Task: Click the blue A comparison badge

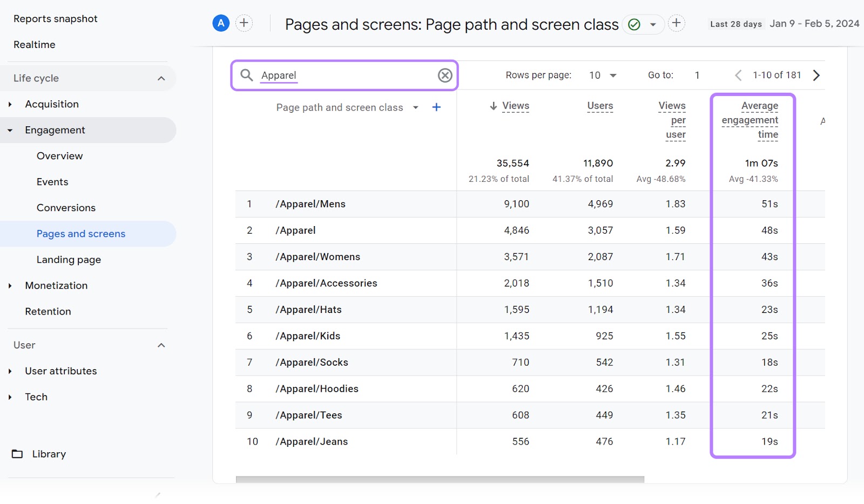Action: pyautogui.click(x=221, y=23)
